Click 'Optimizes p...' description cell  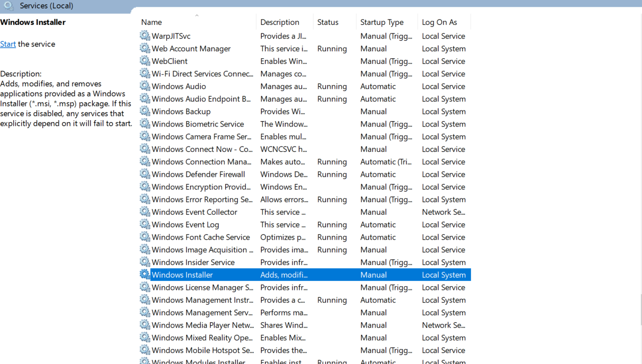pos(283,237)
